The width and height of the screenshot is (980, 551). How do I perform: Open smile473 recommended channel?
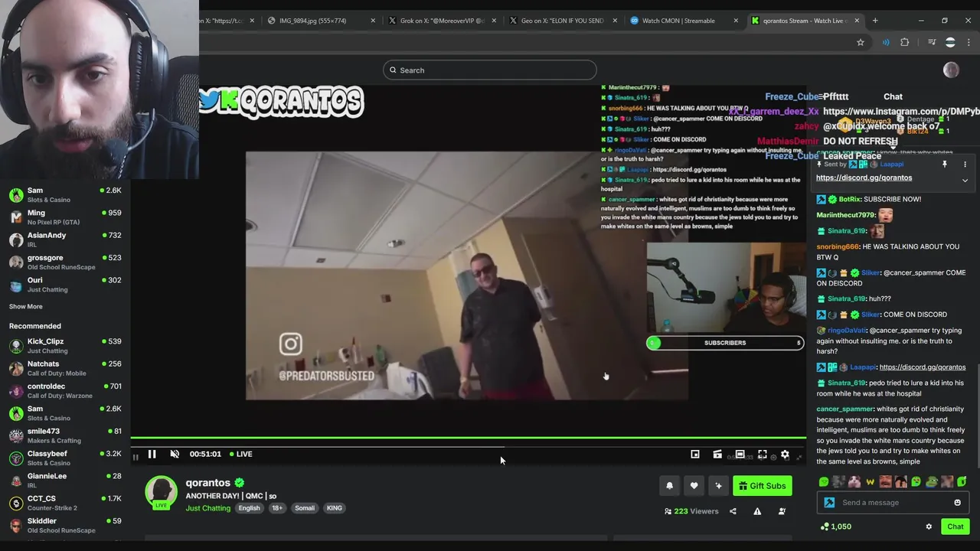65,435
